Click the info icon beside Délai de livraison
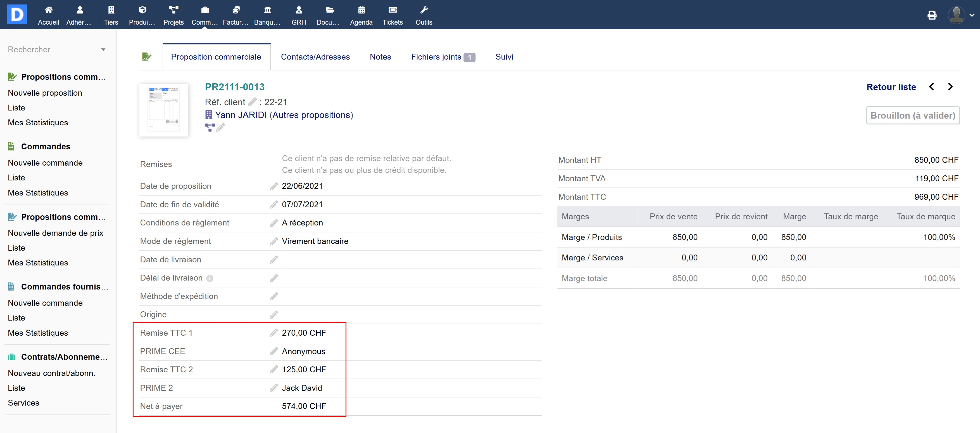This screenshot has width=980, height=433. point(210,278)
